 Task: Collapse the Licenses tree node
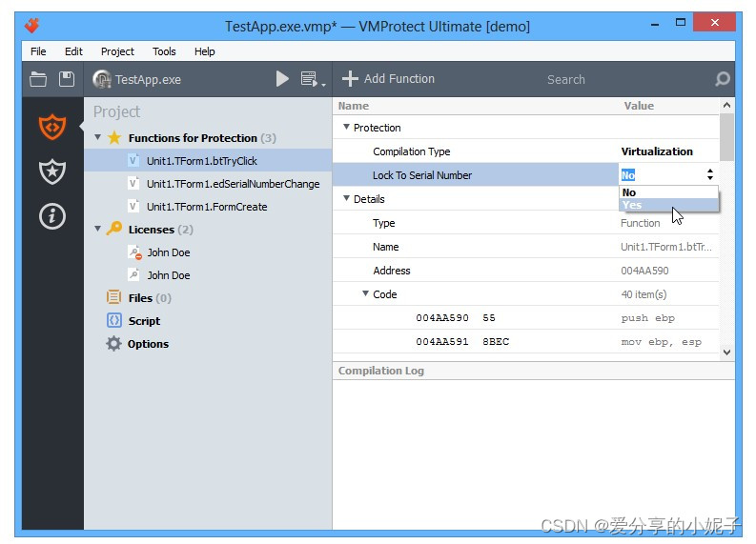click(x=98, y=229)
